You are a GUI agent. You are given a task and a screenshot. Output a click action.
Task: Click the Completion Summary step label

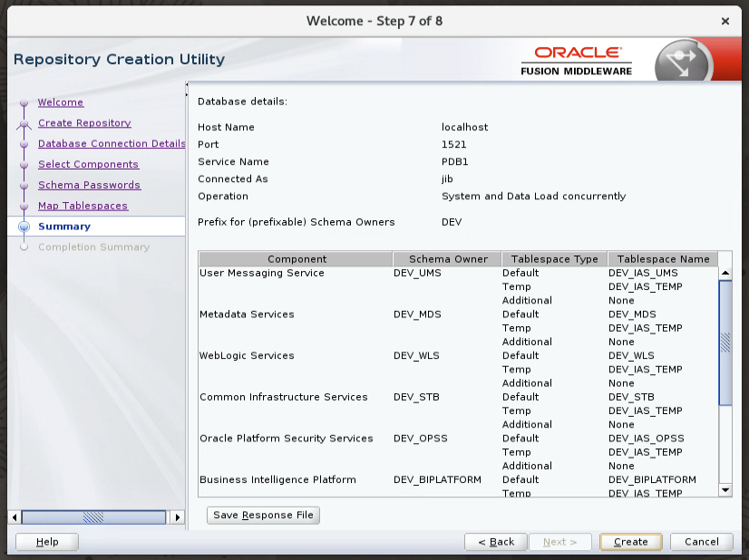94,246
